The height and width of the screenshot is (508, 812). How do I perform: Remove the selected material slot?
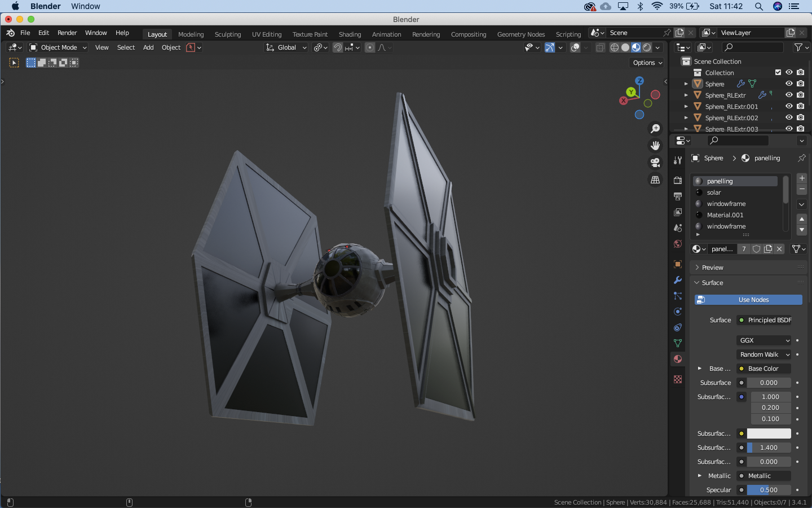tap(802, 189)
